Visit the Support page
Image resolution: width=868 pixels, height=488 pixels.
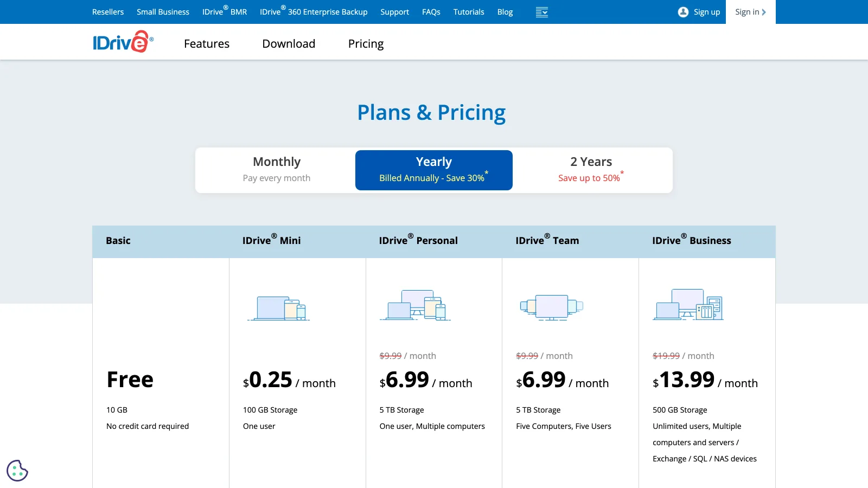coord(394,12)
